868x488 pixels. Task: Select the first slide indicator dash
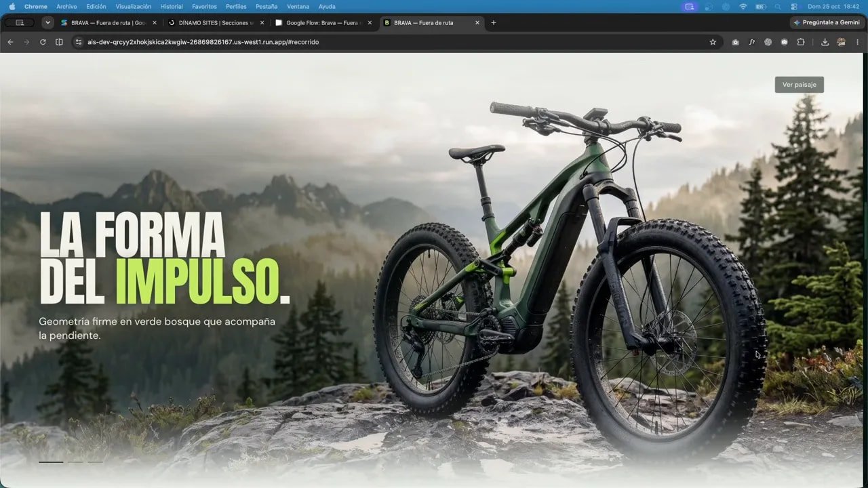point(51,462)
